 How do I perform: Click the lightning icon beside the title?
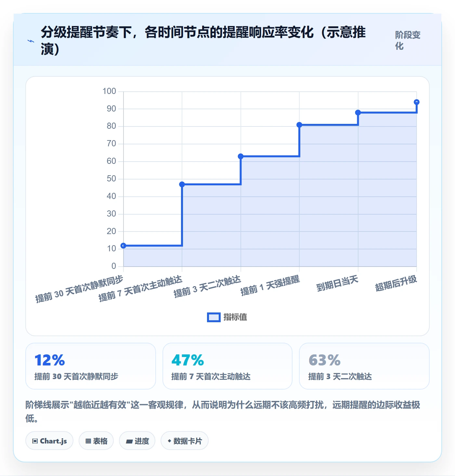pos(31,41)
